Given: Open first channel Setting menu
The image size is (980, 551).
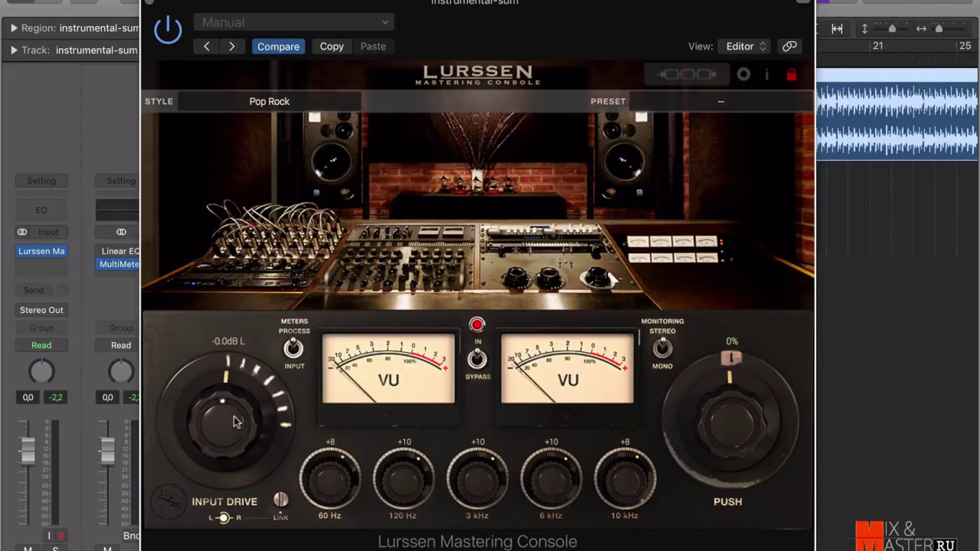Looking at the screenshot, I should pos(41,181).
